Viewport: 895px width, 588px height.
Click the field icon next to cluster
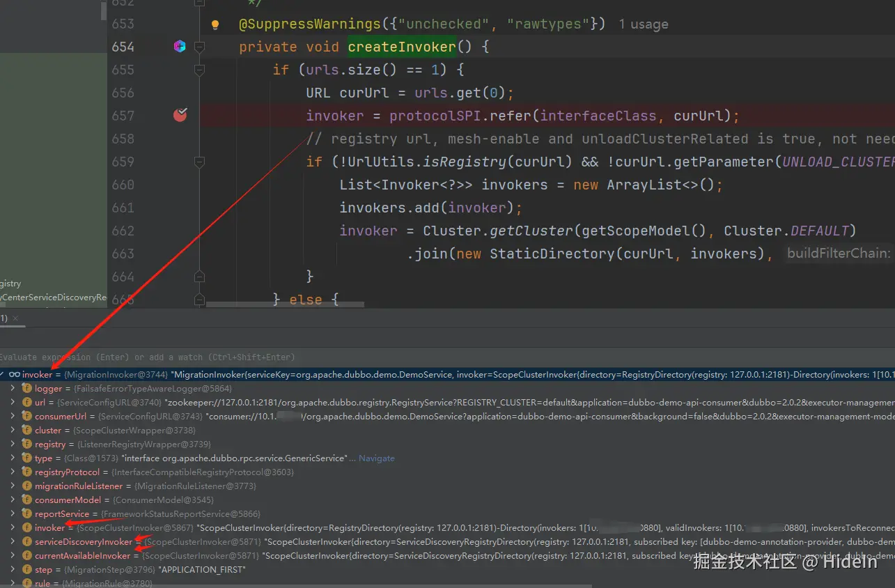[27, 431]
